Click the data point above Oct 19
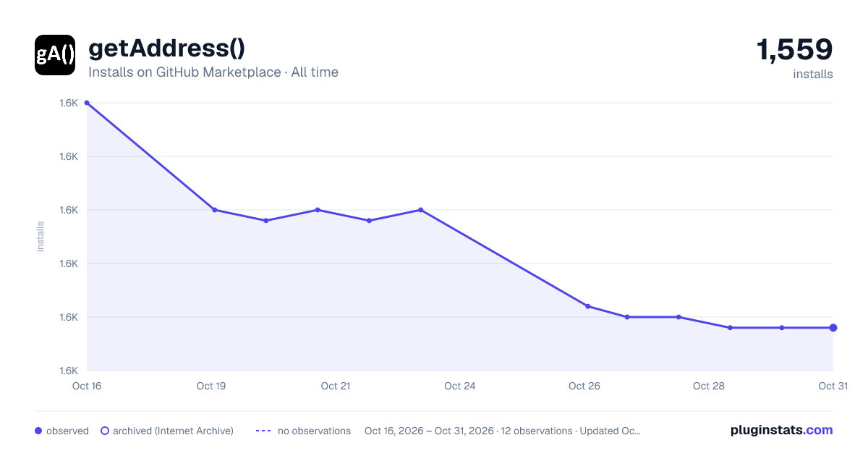 point(215,210)
